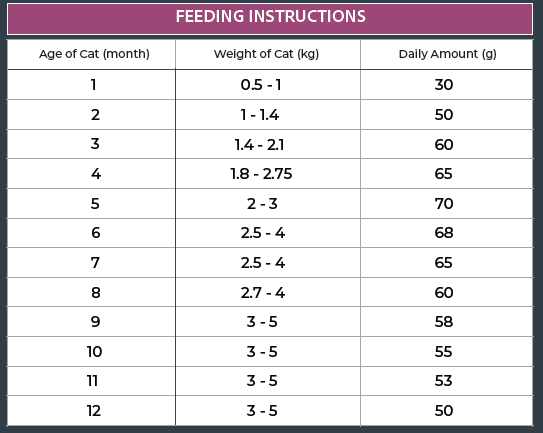Select the Weight of Cat (kg) header
The height and width of the screenshot is (433, 543).
click(x=268, y=54)
